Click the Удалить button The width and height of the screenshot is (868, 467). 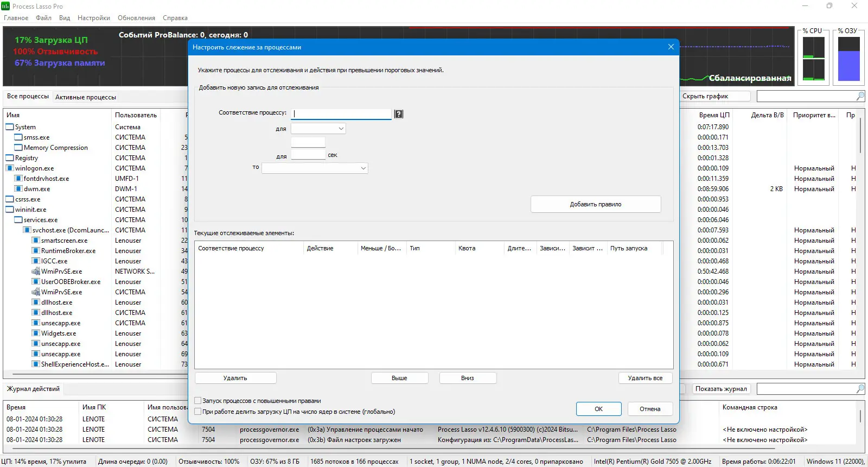235,378
